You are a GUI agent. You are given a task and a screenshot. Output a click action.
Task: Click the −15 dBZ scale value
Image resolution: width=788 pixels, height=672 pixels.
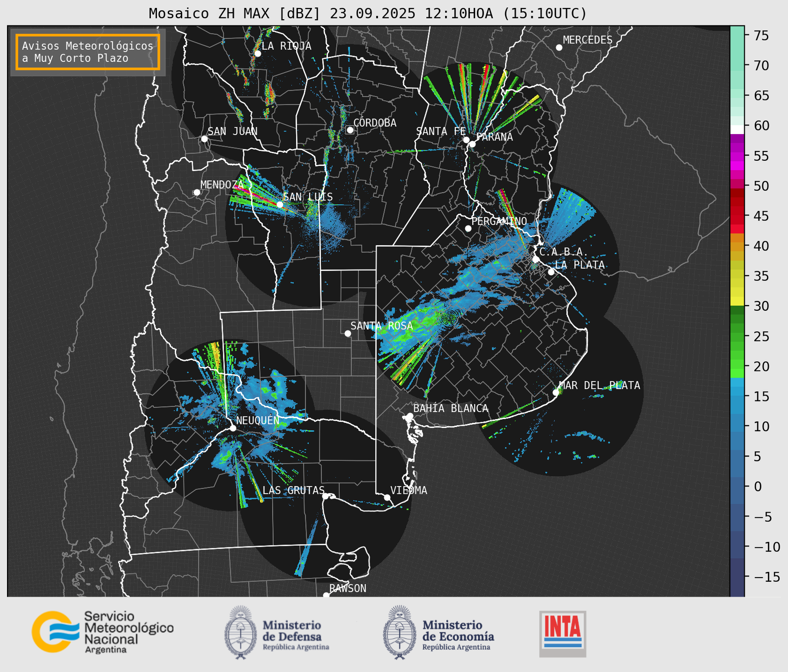click(767, 577)
